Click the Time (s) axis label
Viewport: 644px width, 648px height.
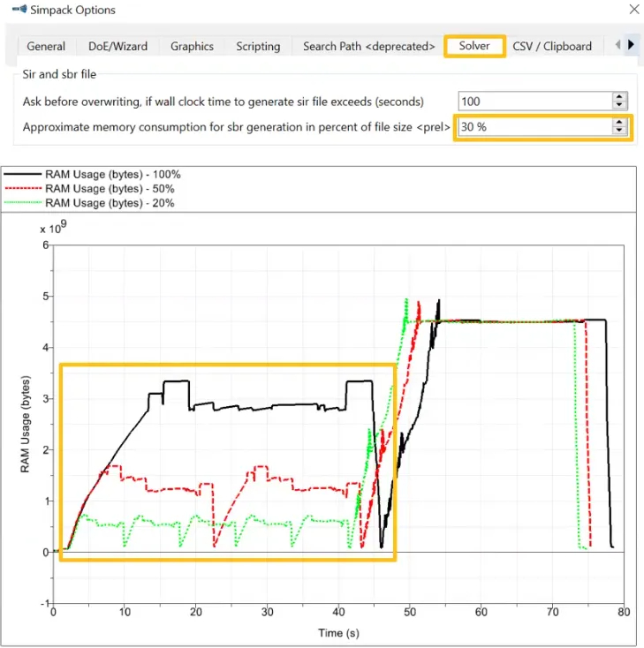coord(337,633)
